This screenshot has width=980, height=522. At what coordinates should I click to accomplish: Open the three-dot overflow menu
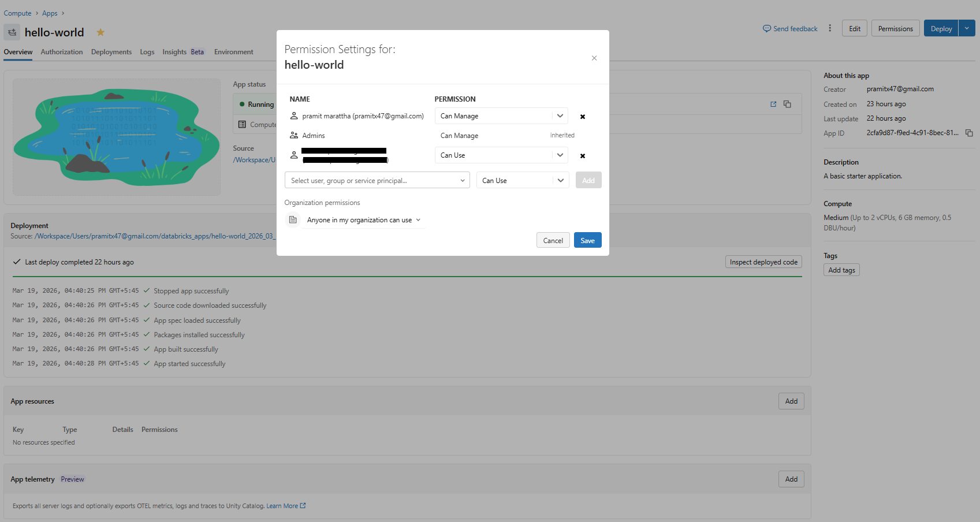click(830, 28)
